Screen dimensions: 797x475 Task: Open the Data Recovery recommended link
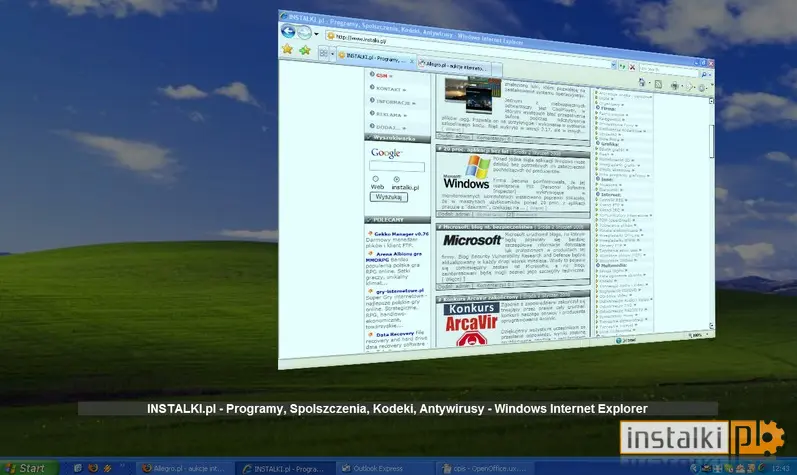[395, 334]
